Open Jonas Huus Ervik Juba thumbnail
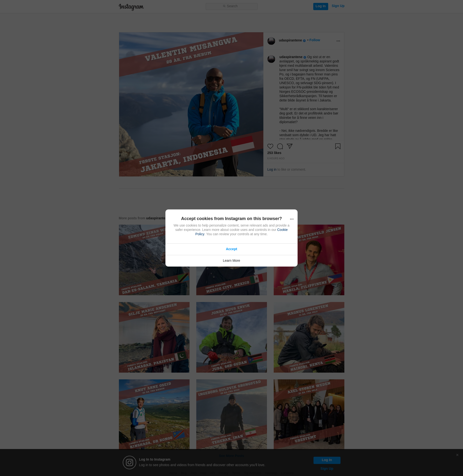This screenshot has height=476, width=463. click(x=231, y=337)
